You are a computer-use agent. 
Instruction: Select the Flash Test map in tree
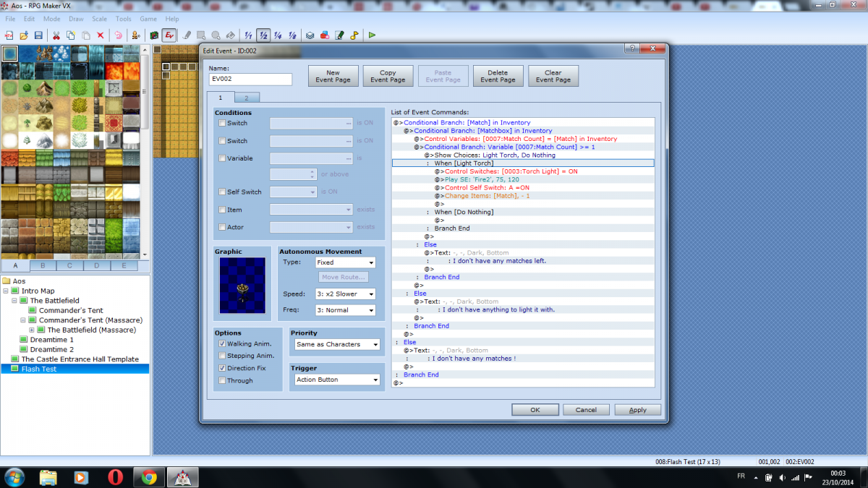[x=39, y=369]
